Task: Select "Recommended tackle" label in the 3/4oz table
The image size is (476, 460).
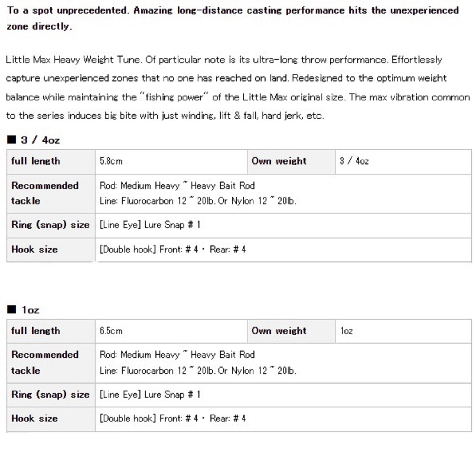Action: tap(45, 193)
